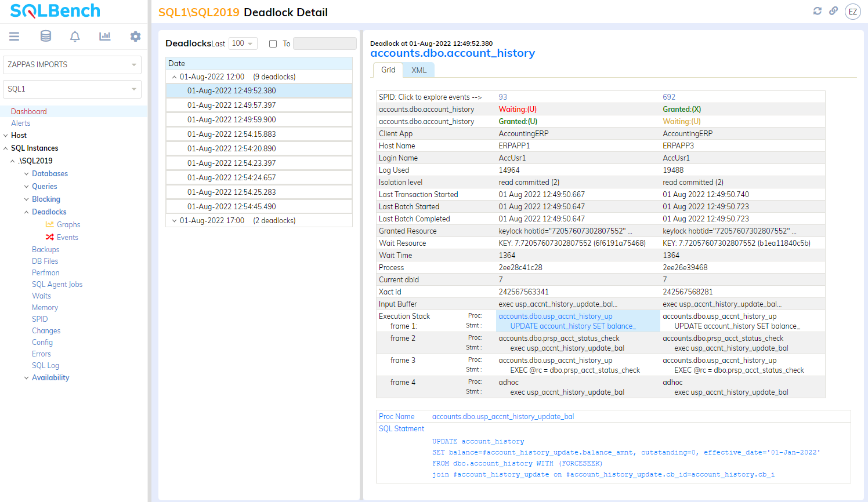Click the Date column header
The image size is (868, 502).
[x=259, y=63]
